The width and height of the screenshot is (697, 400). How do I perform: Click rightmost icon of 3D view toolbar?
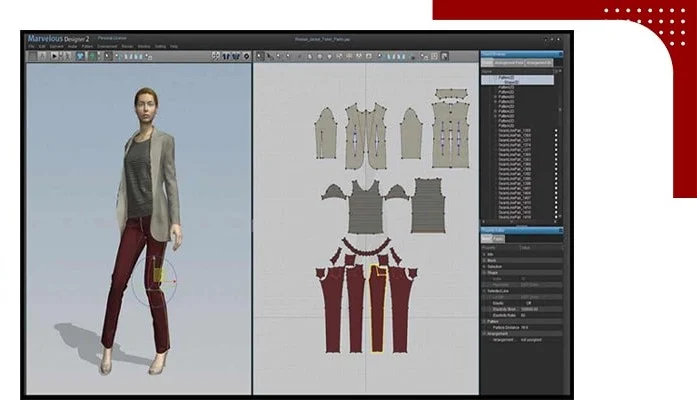click(246, 56)
